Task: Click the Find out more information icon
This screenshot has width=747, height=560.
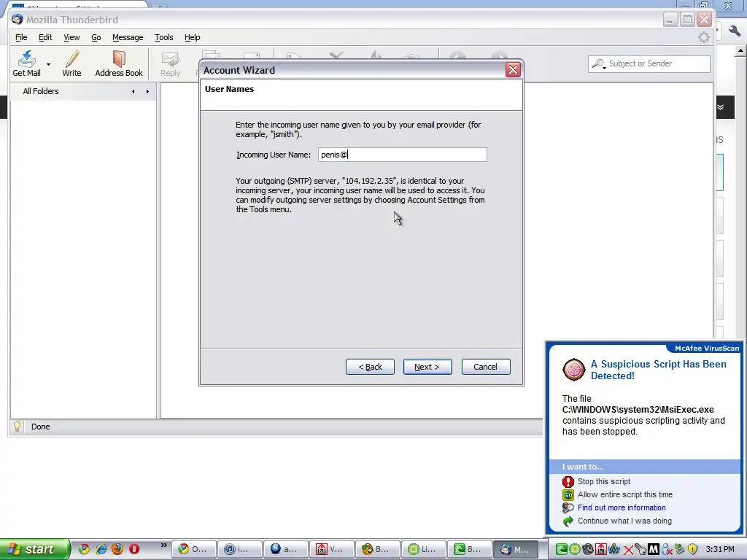Action: [x=568, y=508]
